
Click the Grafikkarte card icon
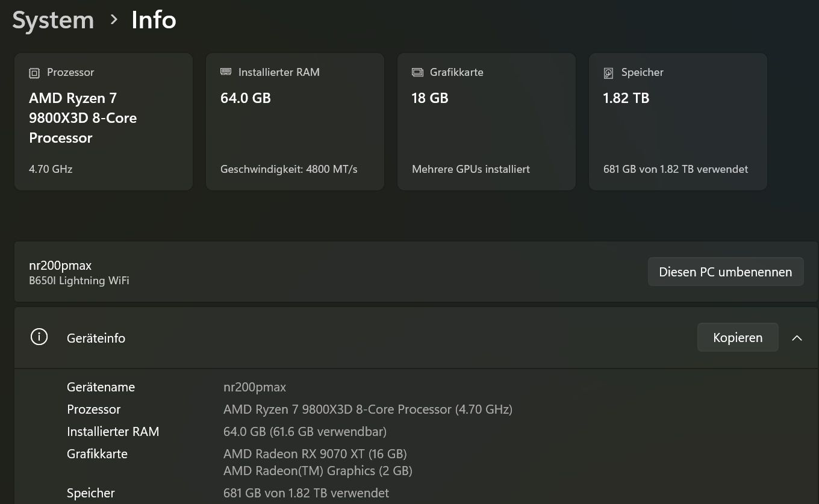[x=417, y=72]
